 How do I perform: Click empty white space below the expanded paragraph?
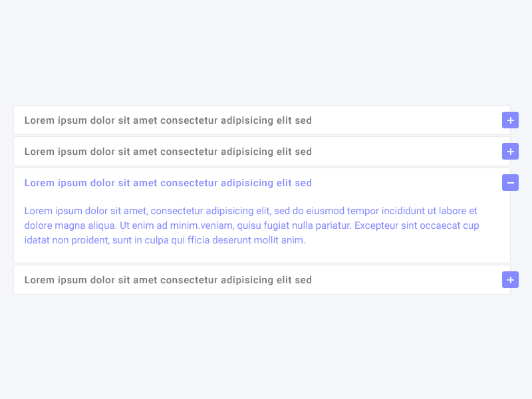[266, 255]
